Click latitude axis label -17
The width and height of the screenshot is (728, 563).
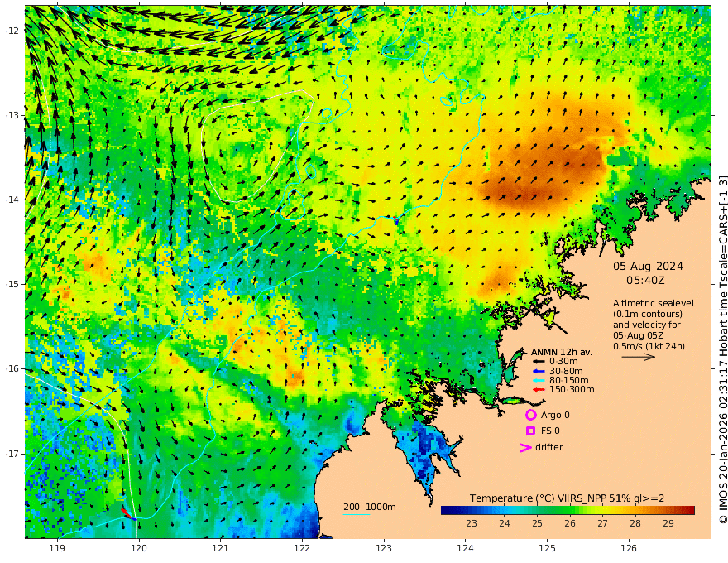coord(12,454)
